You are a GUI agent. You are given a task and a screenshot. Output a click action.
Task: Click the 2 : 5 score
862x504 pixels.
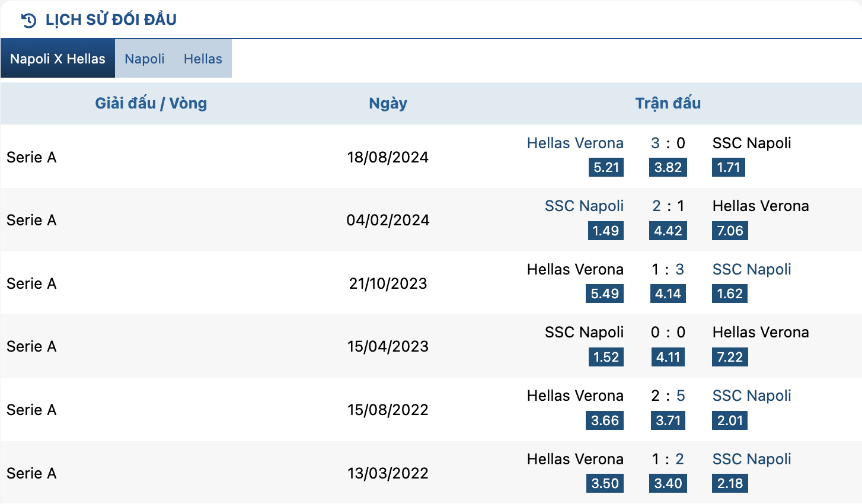tap(668, 395)
